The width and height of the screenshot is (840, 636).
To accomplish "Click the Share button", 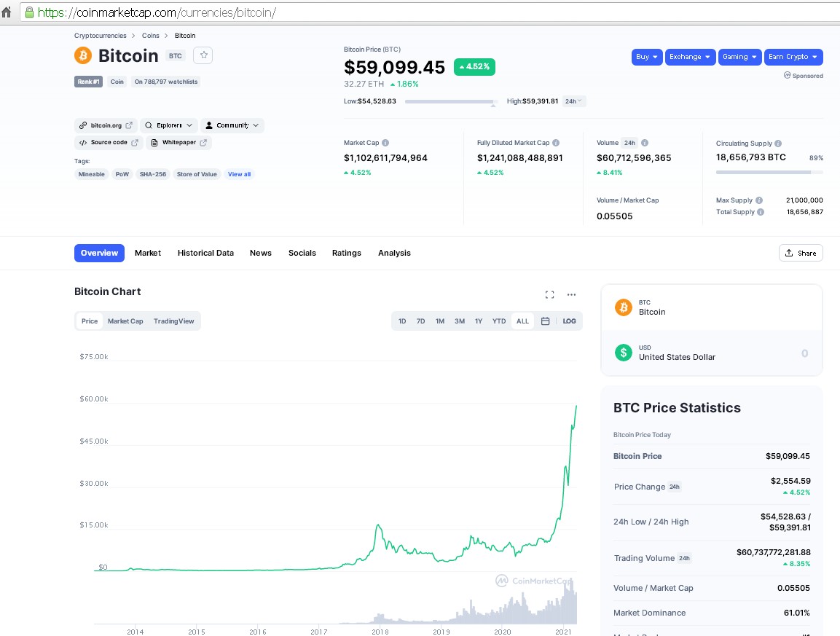I will [801, 253].
